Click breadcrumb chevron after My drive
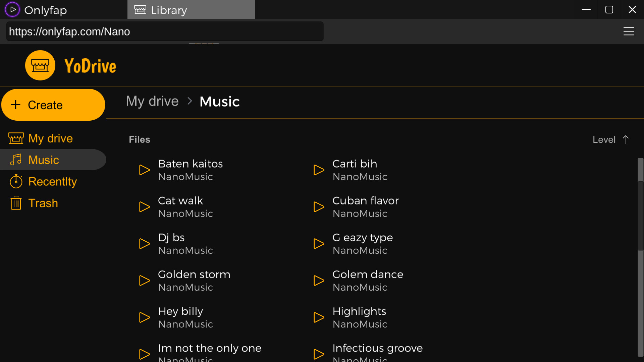 click(x=190, y=101)
